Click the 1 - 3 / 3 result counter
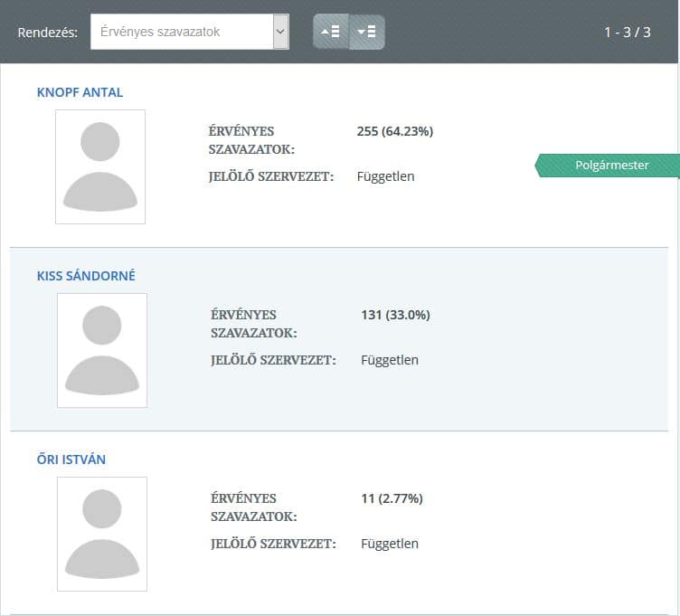 point(628,32)
